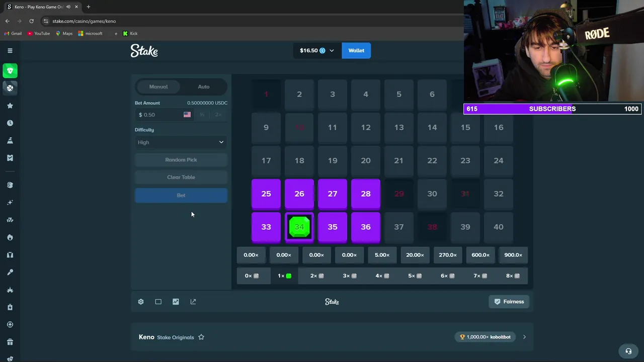Open microsoft bookmark
The image size is (644, 362).
tap(91, 34)
